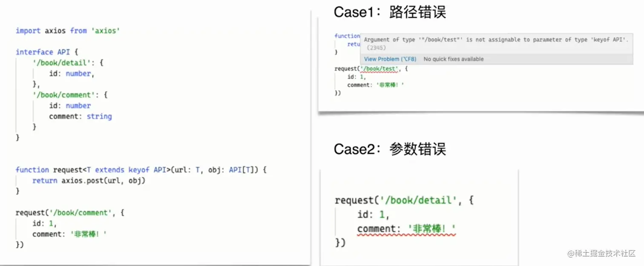Click the line request('/book/detail', { in Case2
This screenshot has height=266, width=644.
[x=404, y=200]
